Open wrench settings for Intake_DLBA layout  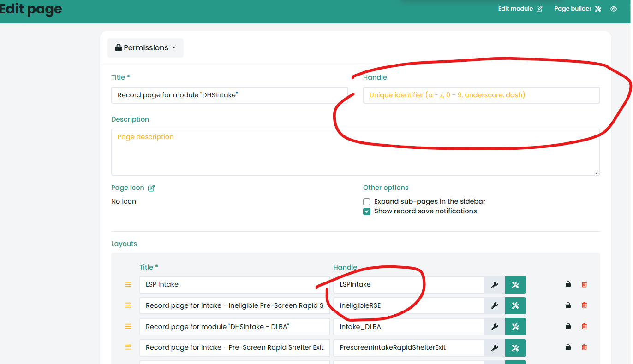(x=494, y=327)
